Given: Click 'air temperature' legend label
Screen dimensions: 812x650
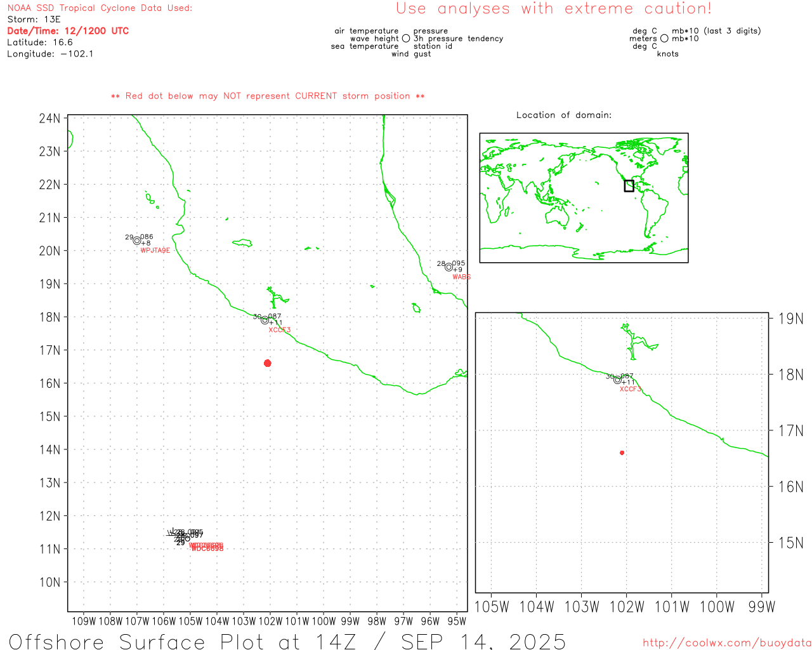Looking at the screenshot, I should [367, 31].
